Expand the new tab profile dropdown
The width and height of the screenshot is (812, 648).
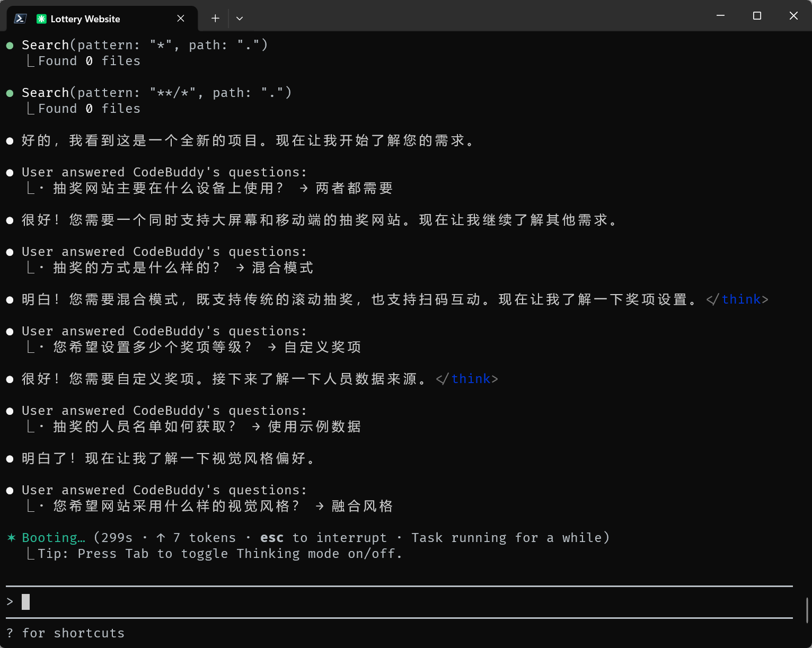[x=240, y=19]
